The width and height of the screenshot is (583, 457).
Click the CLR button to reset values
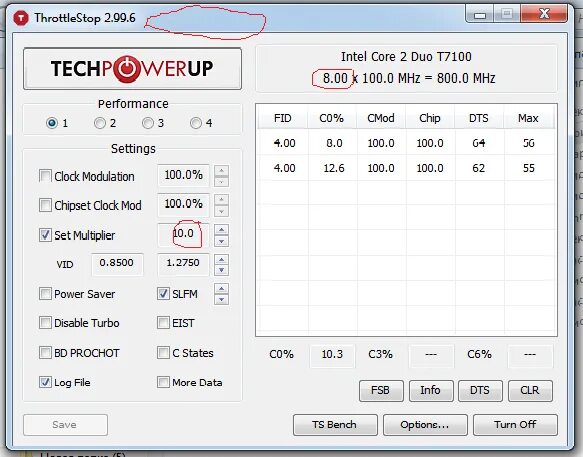tap(530, 390)
